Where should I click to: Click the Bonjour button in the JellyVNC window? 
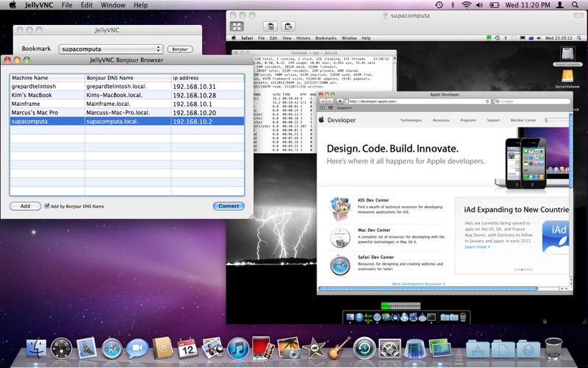(x=180, y=49)
